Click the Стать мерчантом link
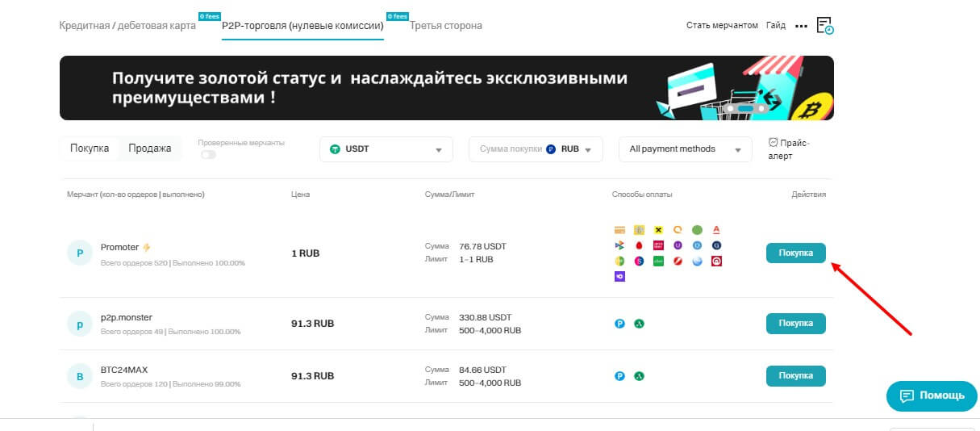980x431 pixels. pos(722,26)
